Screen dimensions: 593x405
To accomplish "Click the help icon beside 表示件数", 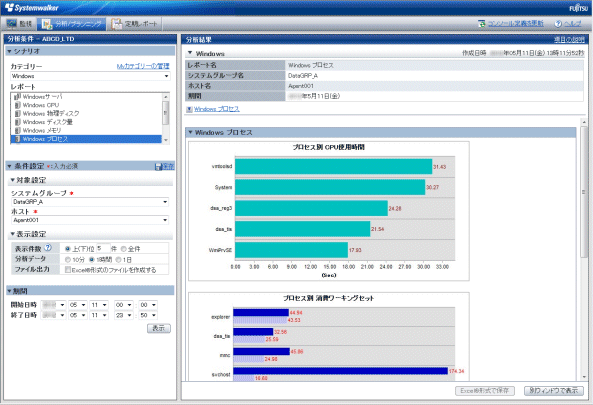I will 48,248.
